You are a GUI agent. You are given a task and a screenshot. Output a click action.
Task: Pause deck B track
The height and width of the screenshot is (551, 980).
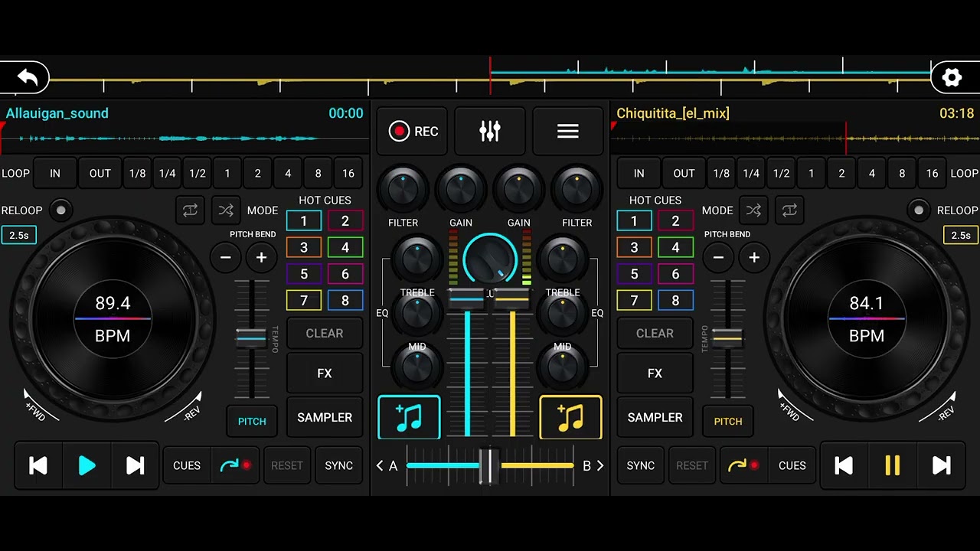[892, 465]
